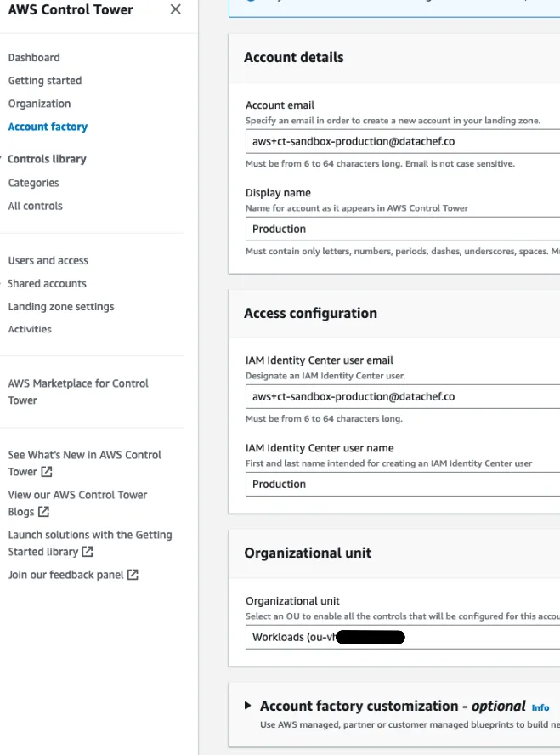Open the Dashboard page
Image resolution: width=560 pixels, height=755 pixels.
click(x=34, y=57)
